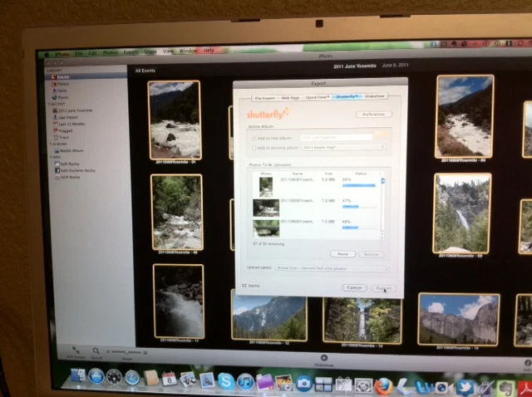This screenshot has height=397, width=532.
Task: Select the 7.3 MB photo row
Action: click(318, 208)
